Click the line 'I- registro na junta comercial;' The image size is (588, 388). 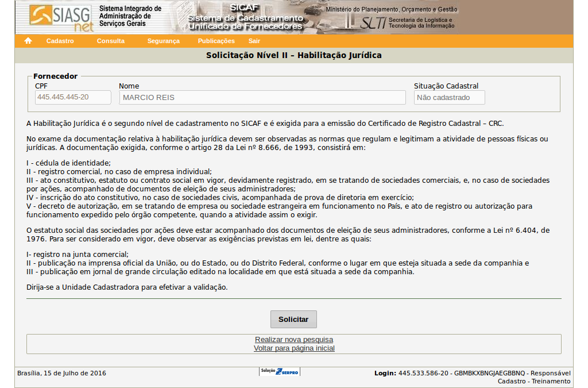(78, 255)
